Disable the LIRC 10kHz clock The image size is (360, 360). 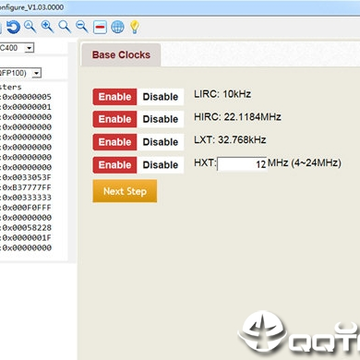click(160, 97)
